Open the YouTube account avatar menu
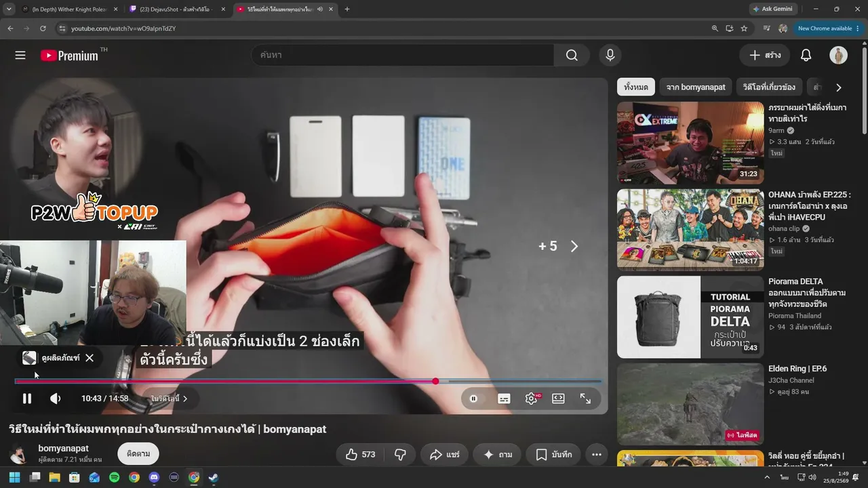This screenshot has width=868, height=488. (839, 56)
